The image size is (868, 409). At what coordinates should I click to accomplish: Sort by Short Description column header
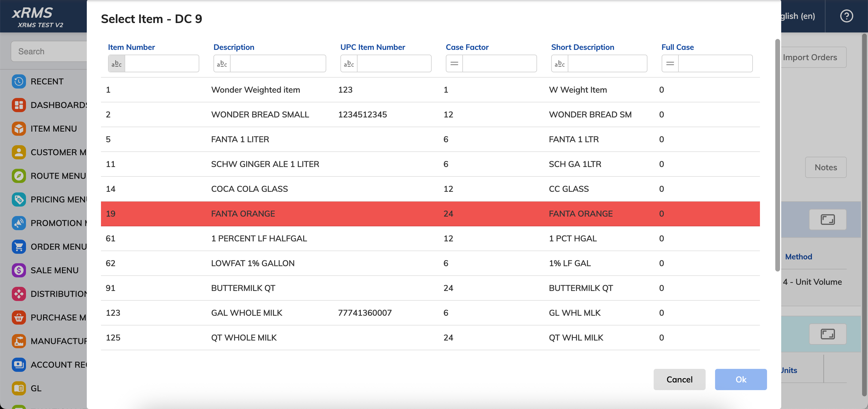[x=582, y=47]
